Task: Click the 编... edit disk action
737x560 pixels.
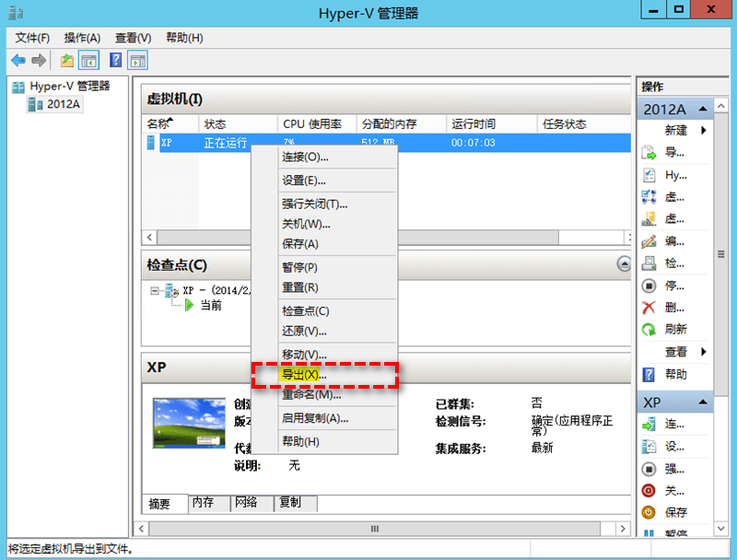Action: pyautogui.click(x=674, y=241)
